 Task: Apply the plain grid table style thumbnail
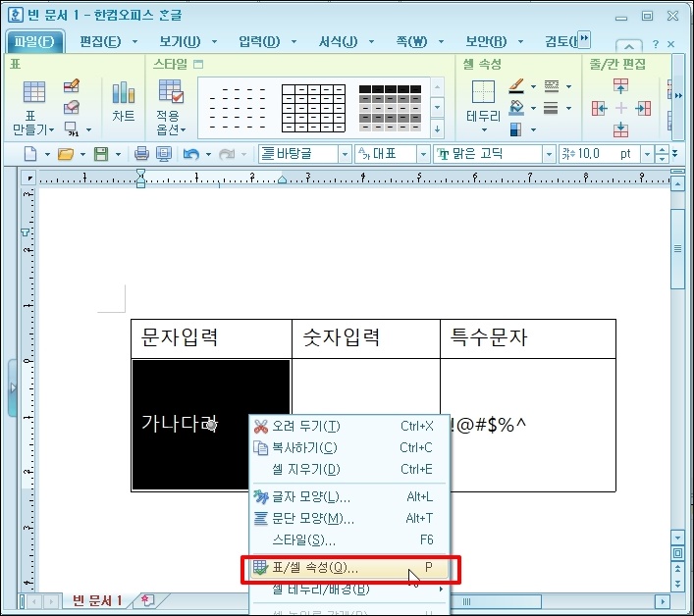pos(313,108)
